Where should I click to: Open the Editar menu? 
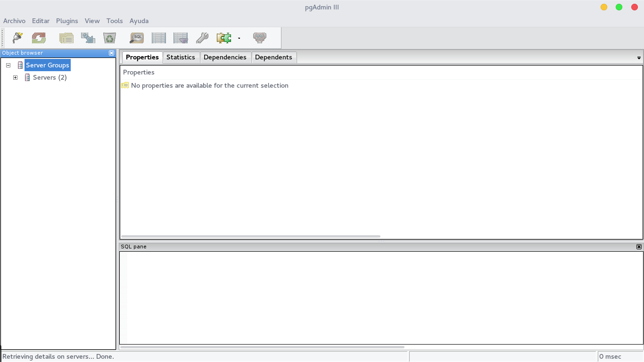[x=41, y=21]
